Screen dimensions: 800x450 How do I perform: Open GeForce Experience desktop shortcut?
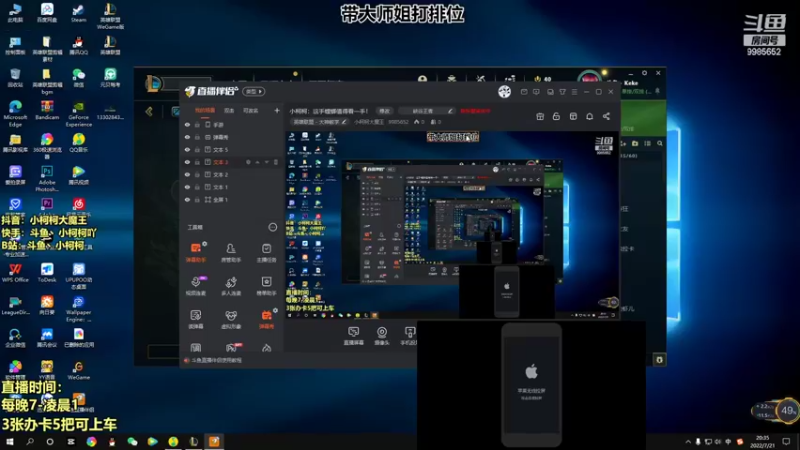[x=79, y=113]
